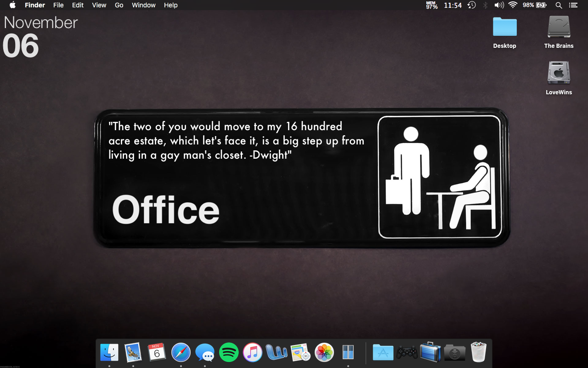Click the 98% battery indicator
Image resolution: width=588 pixels, height=368 pixels.
point(535,5)
